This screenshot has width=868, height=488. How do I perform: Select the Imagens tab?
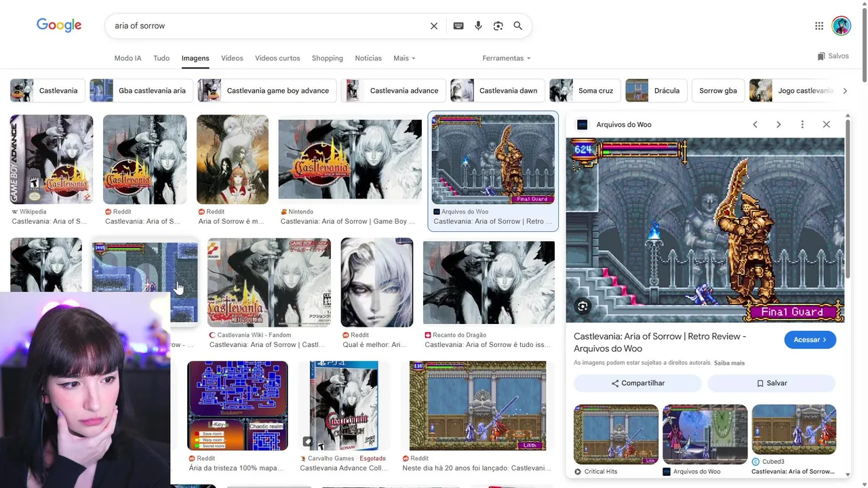[x=195, y=58]
